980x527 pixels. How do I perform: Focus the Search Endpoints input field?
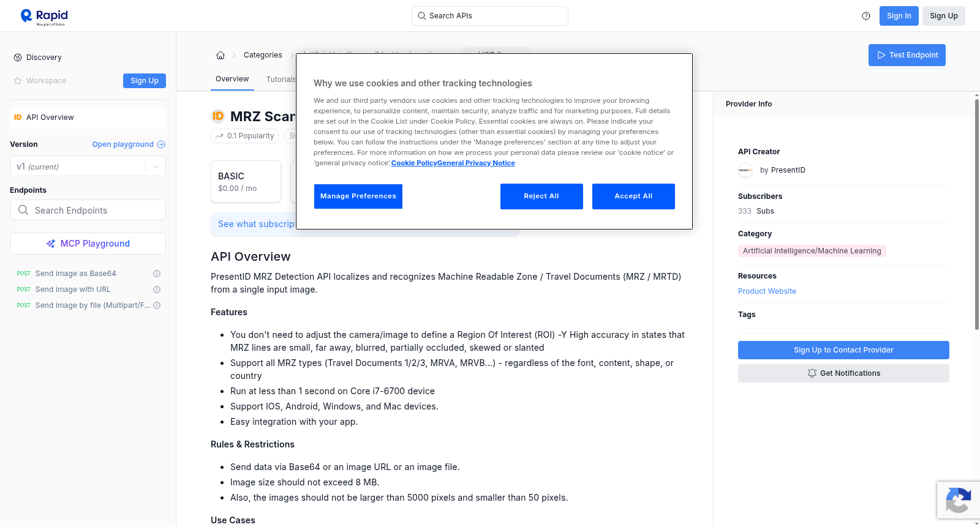[x=88, y=210]
